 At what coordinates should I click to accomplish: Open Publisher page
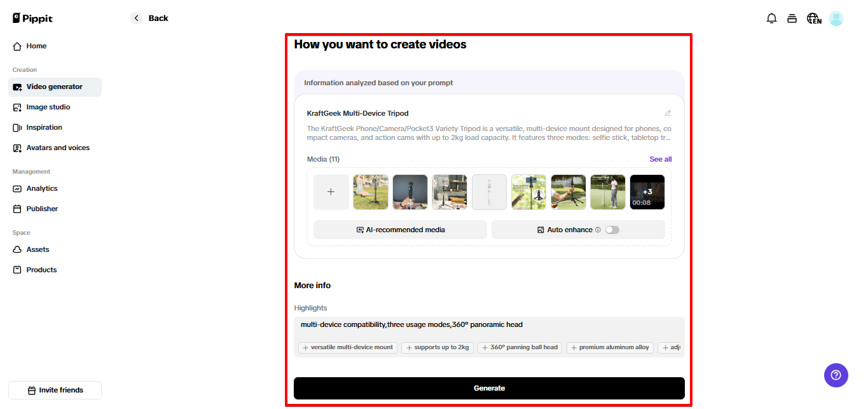click(55, 209)
